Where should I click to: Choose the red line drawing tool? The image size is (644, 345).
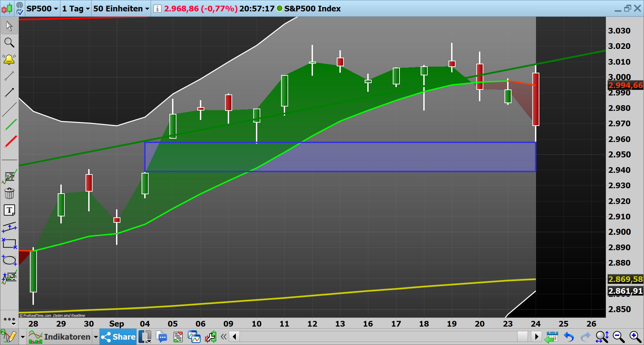tap(10, 142)
